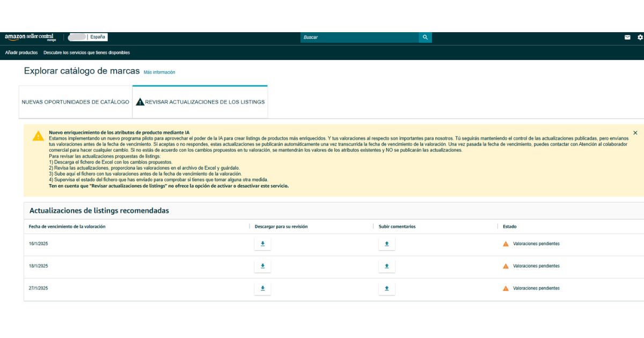Image resolution: width=644 pixels, height=338 pixels.
Task: Click Valoraciones pendientes status for 27/1/2025
Action: pyautogui.click(x=536, y=289)
